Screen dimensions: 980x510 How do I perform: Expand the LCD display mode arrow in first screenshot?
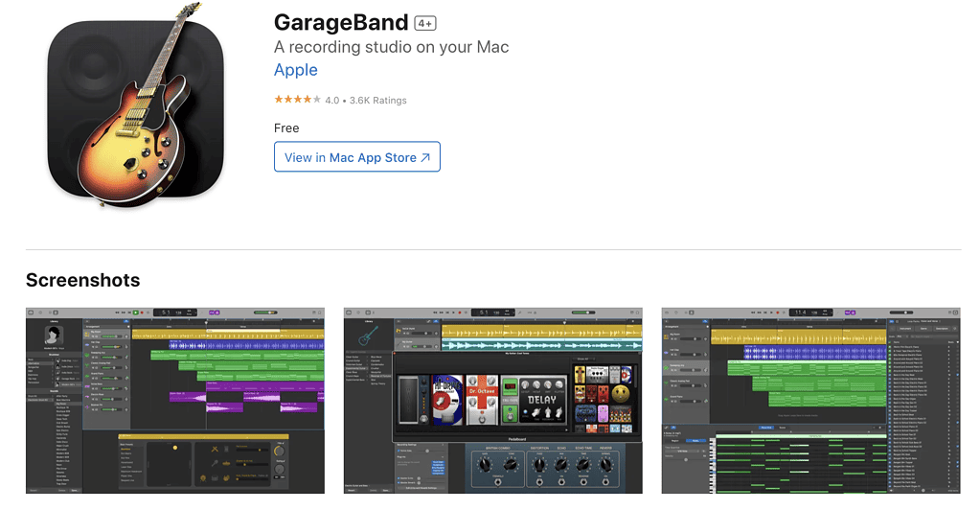click(194, 313)
